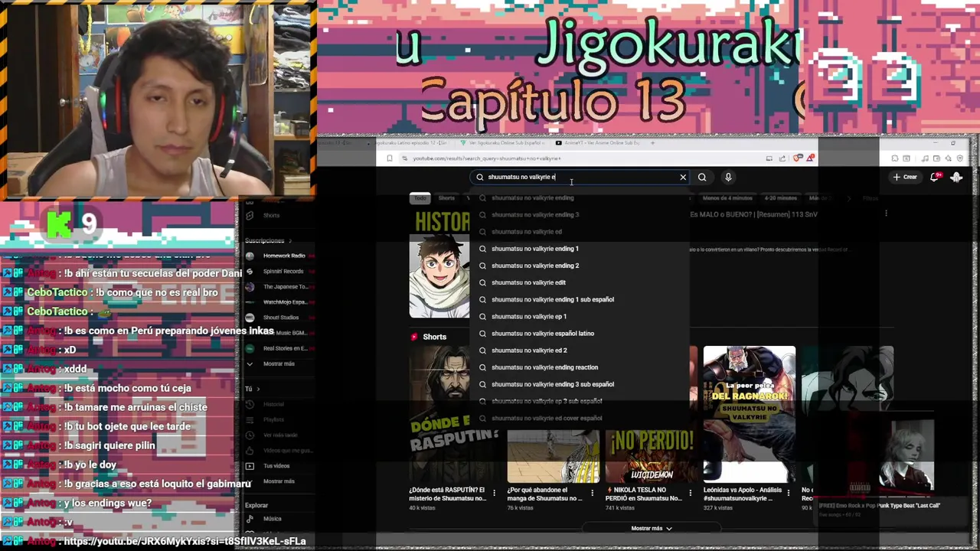This screenshot has width=980, height=551.
Task: Select suggestion 'shuumatsu no valkyrie español latino'
Action: pyautogui.click(x=580, y=333)
